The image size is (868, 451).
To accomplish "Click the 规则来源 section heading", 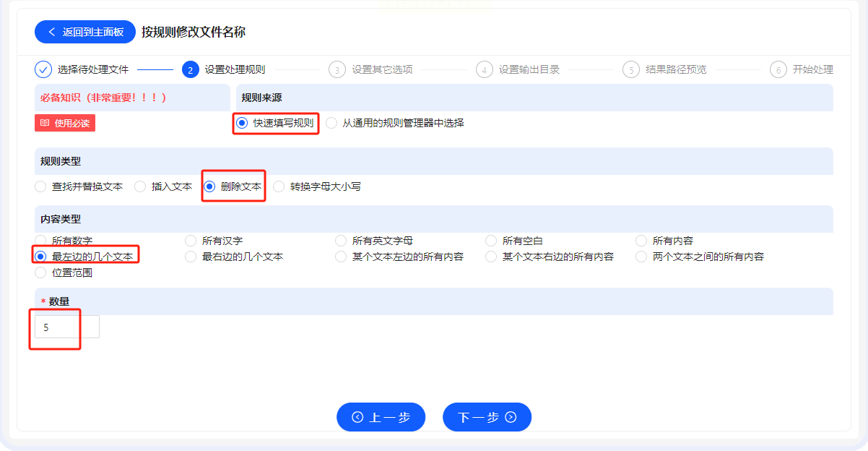I will 262,97.
